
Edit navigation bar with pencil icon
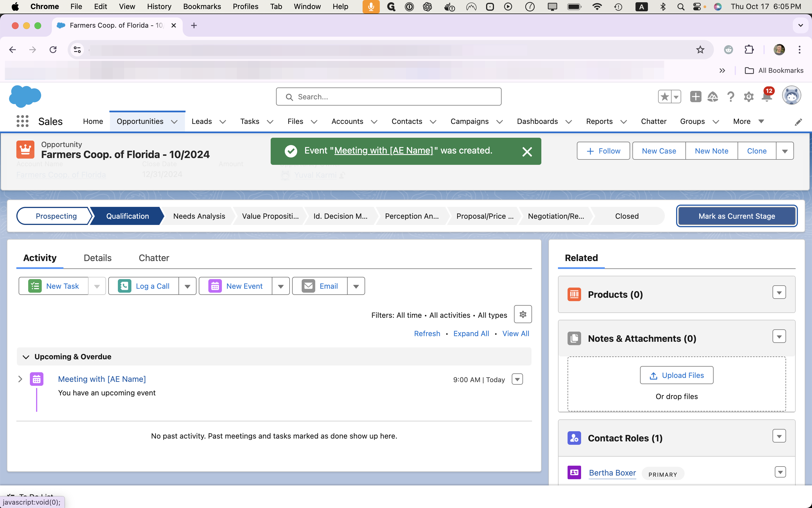point(798,122)
